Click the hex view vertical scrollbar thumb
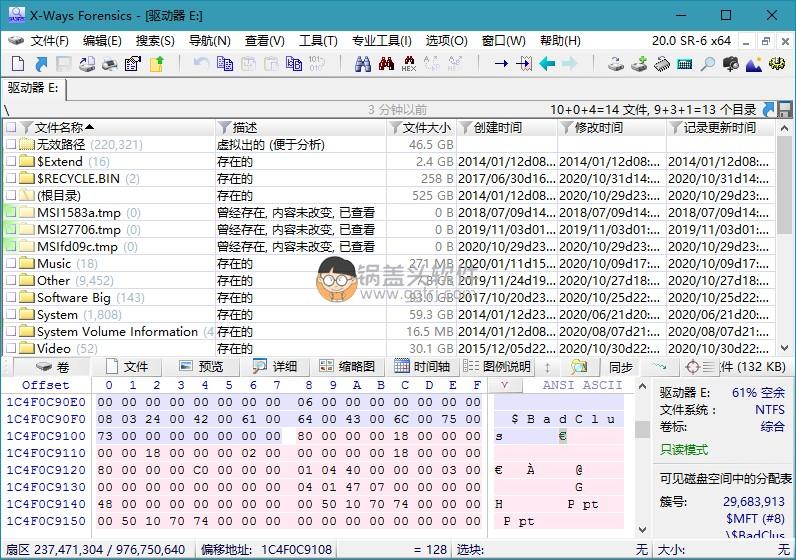The width and height of the screenshot is (796, 560). (642, 430)
